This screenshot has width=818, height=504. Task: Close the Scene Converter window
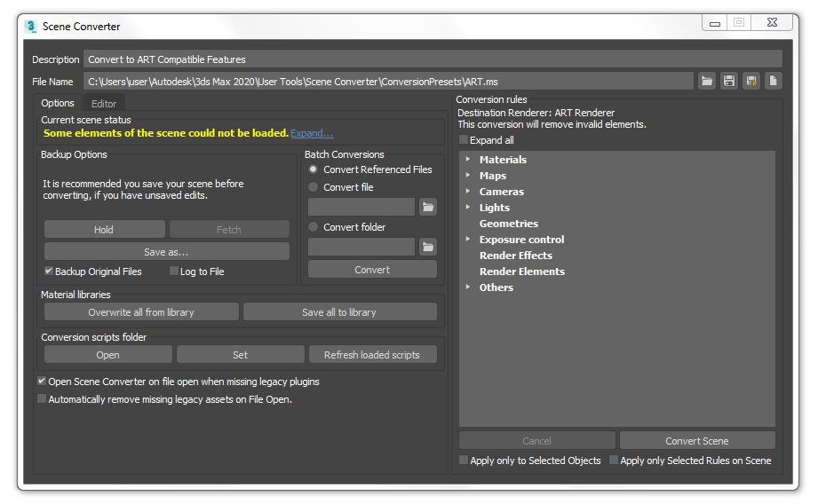pyautogui.click(x=773, y=22)
